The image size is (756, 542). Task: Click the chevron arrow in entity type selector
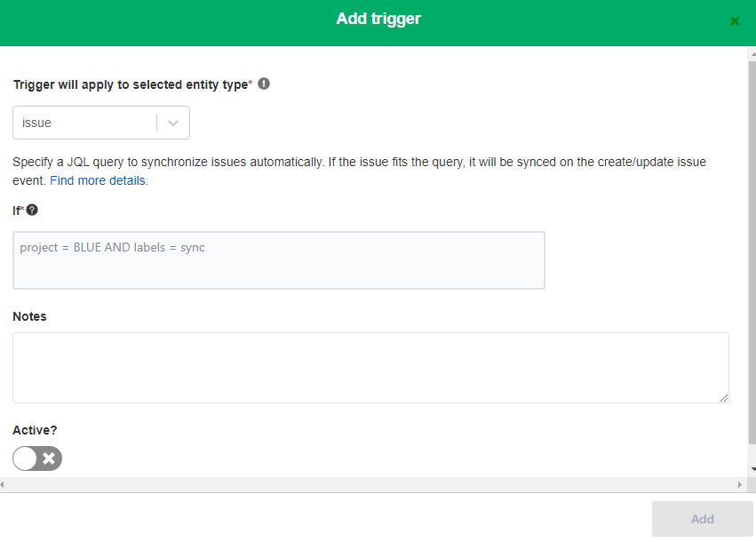tap(173, 123)
